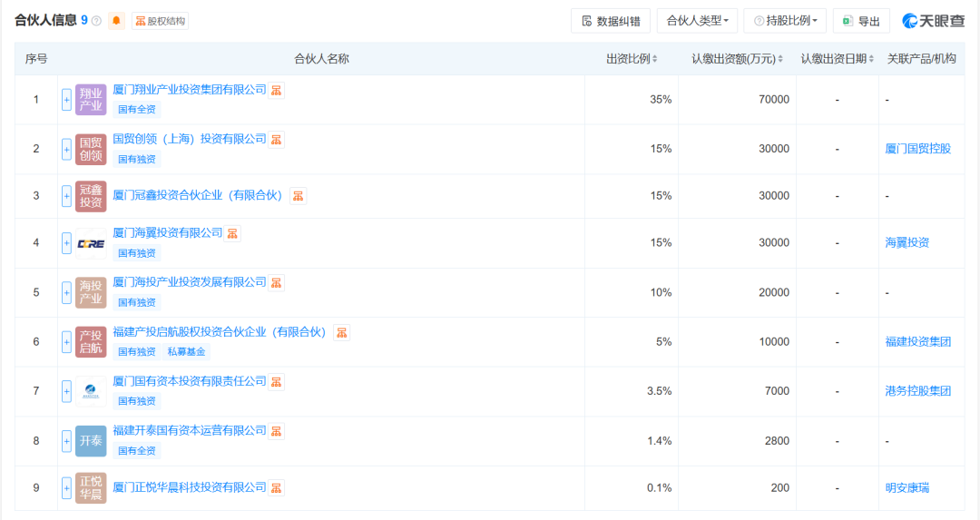The width and height of the screenshot is (980, 520).
Task: Open the 合伙人类型 dropdown
Action: 697,21
